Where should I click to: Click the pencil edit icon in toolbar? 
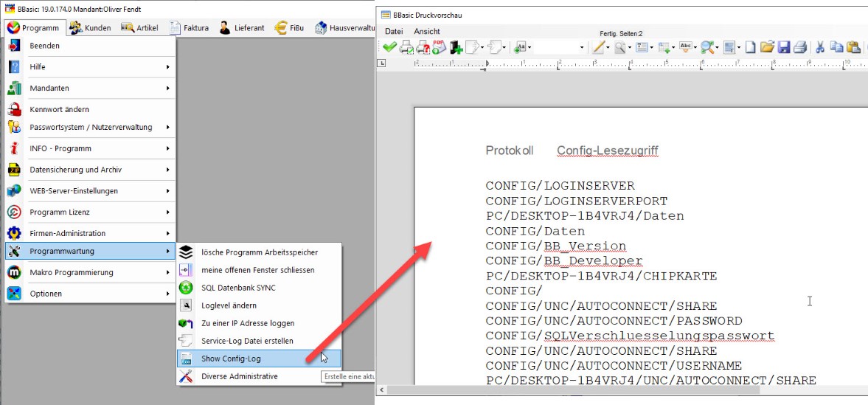tap(598, 48)
